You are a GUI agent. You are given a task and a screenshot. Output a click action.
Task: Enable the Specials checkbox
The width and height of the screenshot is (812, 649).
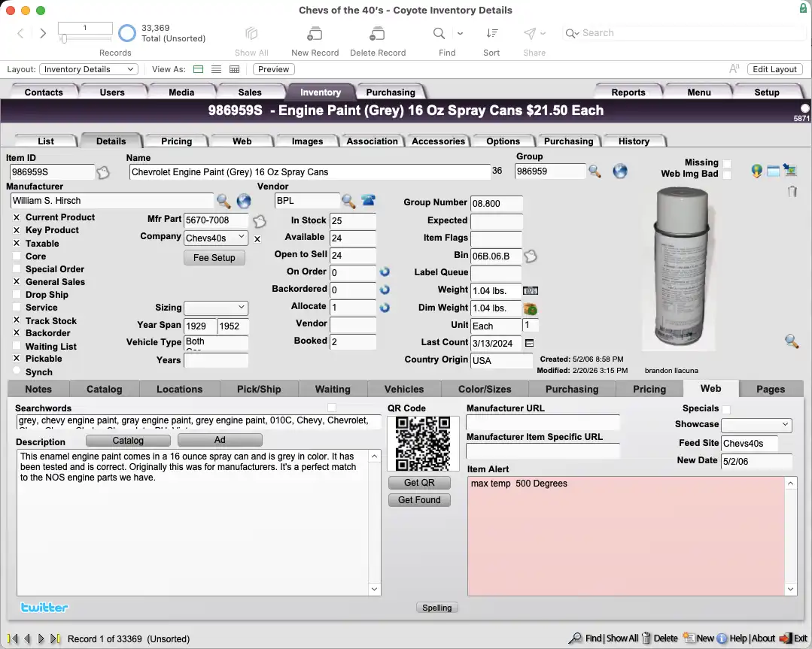point(726,409)
